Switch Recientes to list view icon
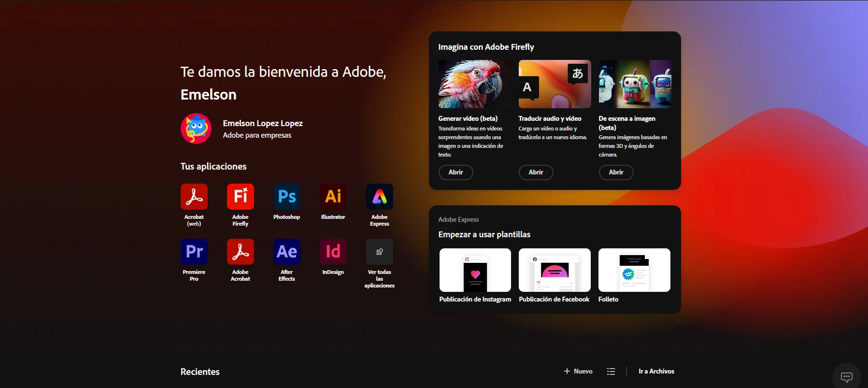This screenshot has height=388, width=868. coord(611,372)
